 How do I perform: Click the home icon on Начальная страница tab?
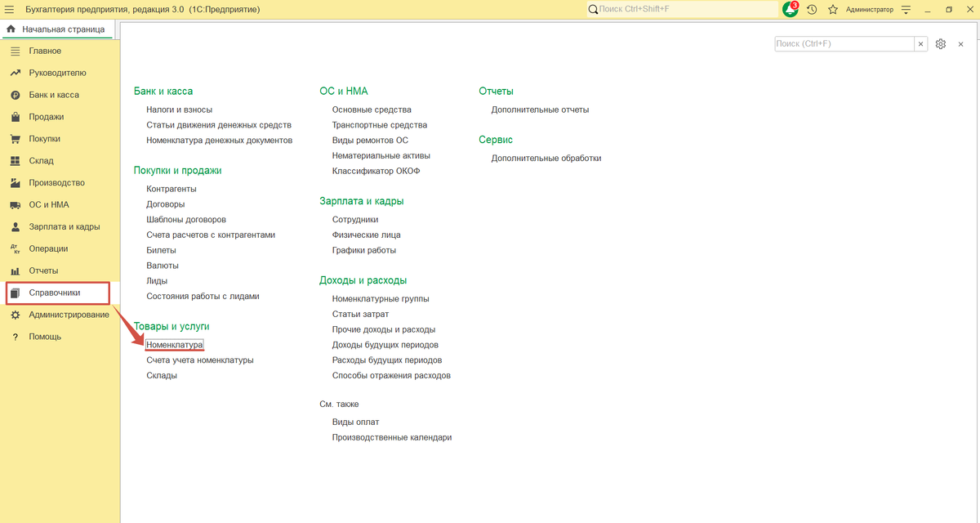coord(11,29)
